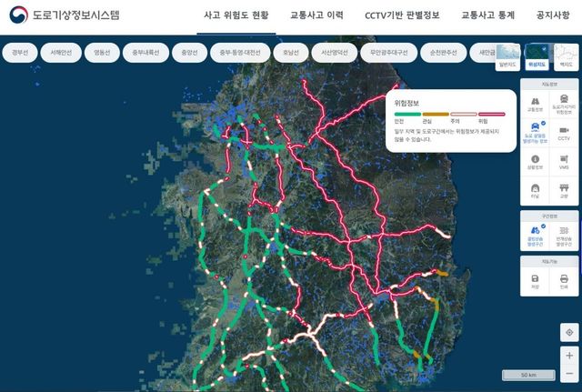This screenshot has height=392, width=582.
Task: Open the road icon traffic info layer
Action: click(x=535, y=101)
